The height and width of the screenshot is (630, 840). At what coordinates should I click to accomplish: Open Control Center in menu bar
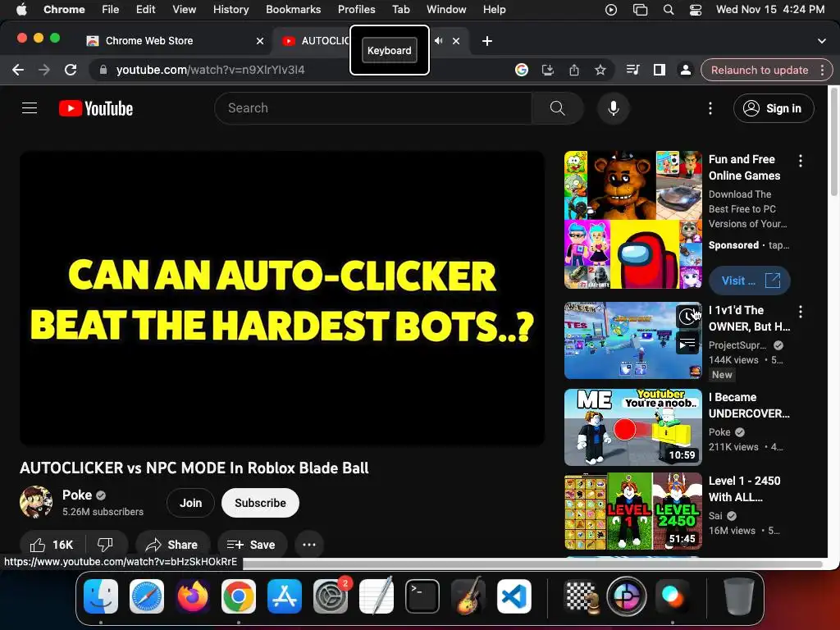point(696,9)
